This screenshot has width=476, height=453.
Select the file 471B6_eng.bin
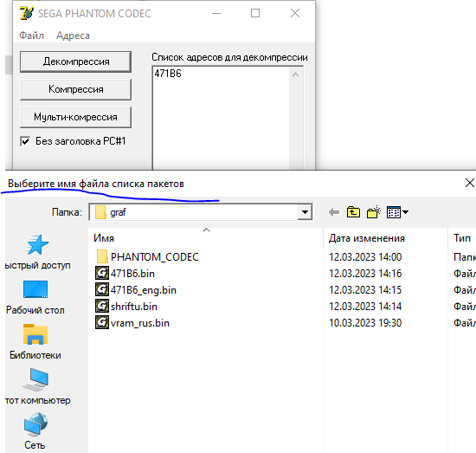[x=144, y=290]
